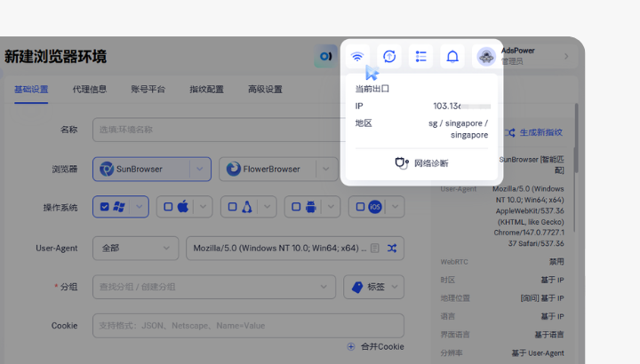The image size is (640, 364).
Task: Toggle the Linux operating system checkbox
Action: point(232,207)
